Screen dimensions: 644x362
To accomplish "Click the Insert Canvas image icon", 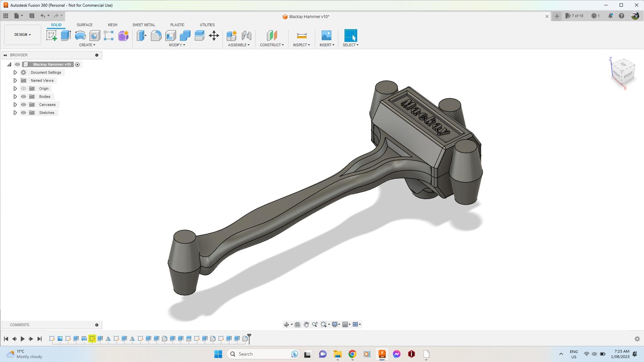I will (x=326, y=36).
